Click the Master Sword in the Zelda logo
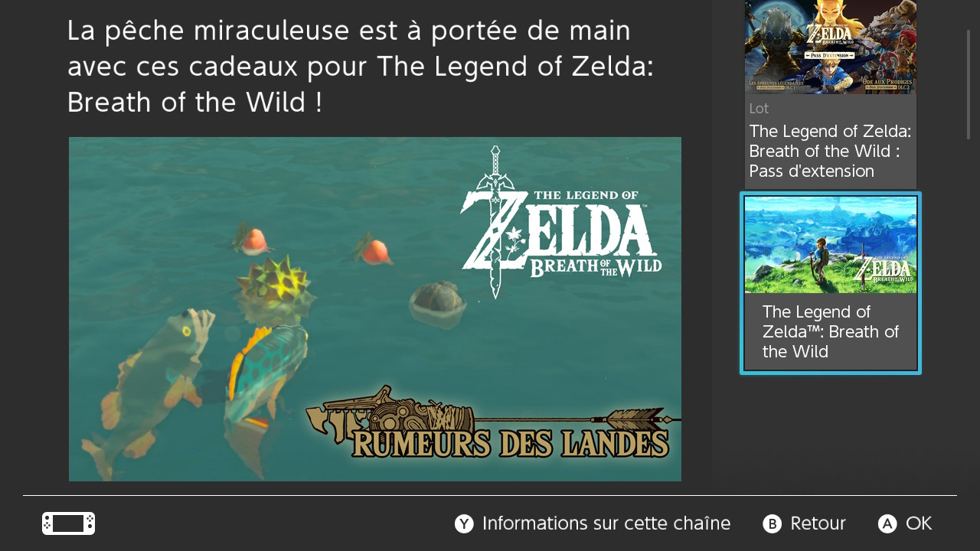 [495, 222]
